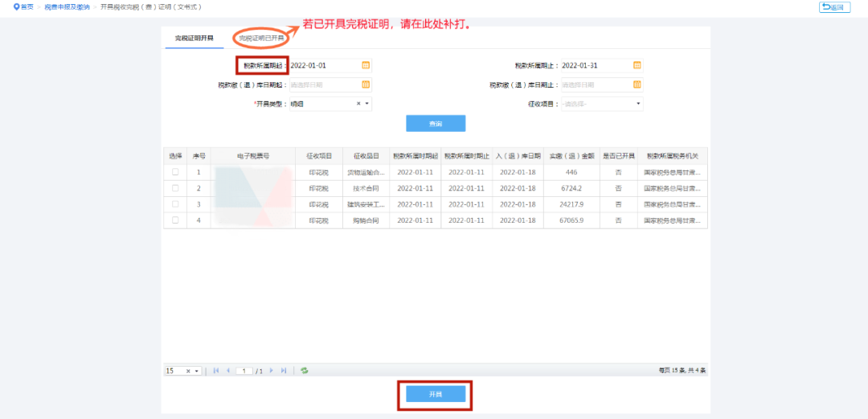
Task: Click the 购销合同 cell
Action: (366, 220)
